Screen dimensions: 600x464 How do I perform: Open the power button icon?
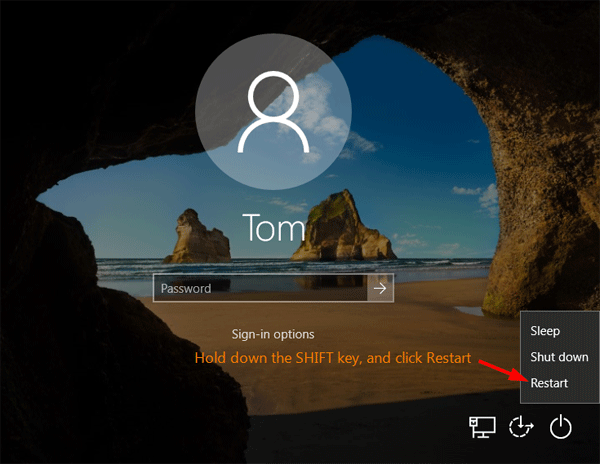(562, 427)
